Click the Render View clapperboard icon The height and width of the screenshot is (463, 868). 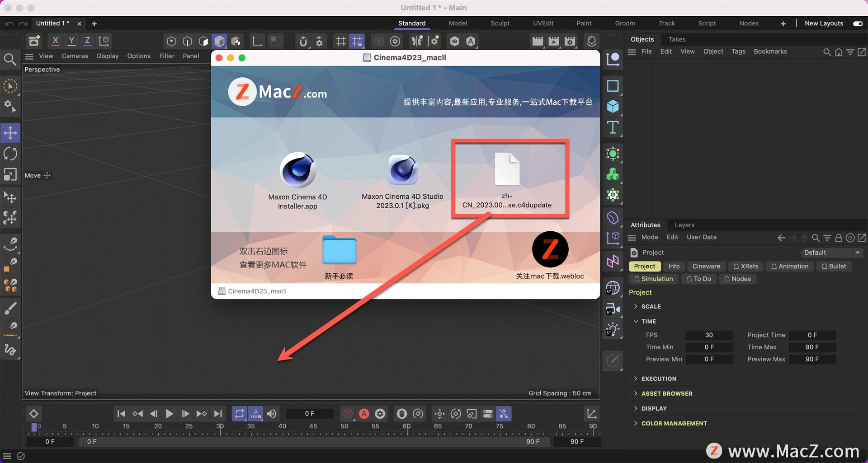538,41
